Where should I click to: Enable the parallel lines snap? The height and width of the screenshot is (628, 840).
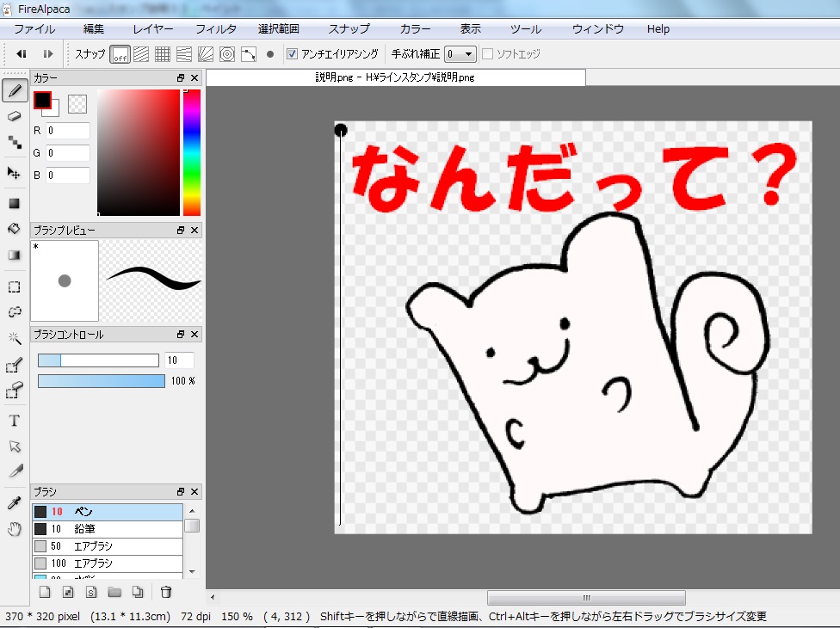[x=140, y=53]
